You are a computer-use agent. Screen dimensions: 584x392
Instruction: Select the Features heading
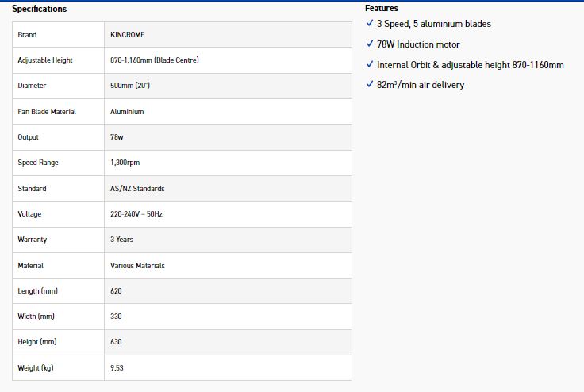[x=382, y=8]
